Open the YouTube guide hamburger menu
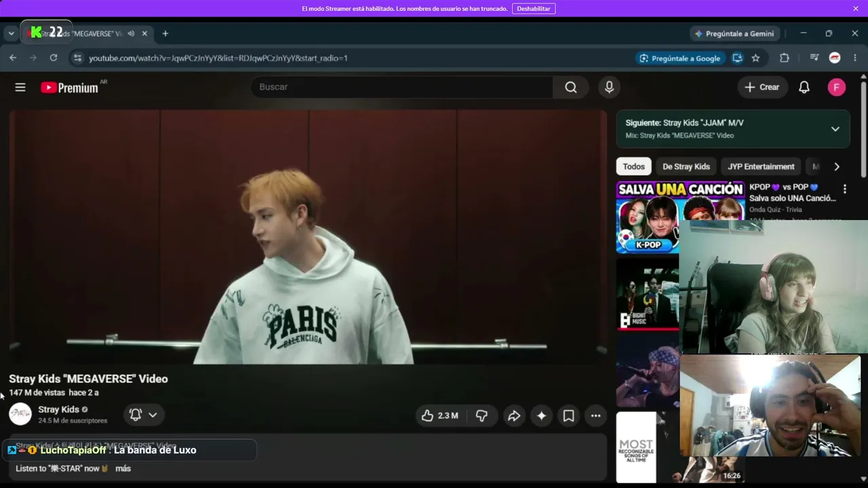Screen dimensions: 868x488 (x=20, y=87)
